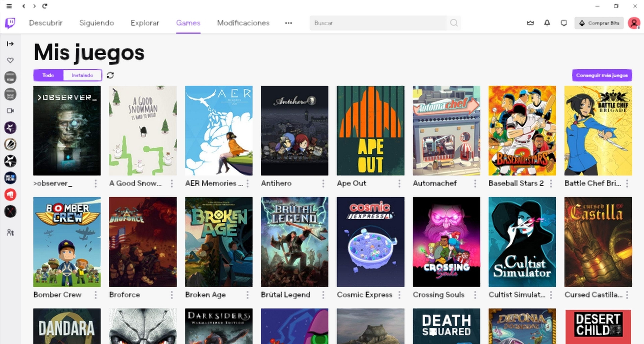Click the Comprar Bits button

click(599, 23)
